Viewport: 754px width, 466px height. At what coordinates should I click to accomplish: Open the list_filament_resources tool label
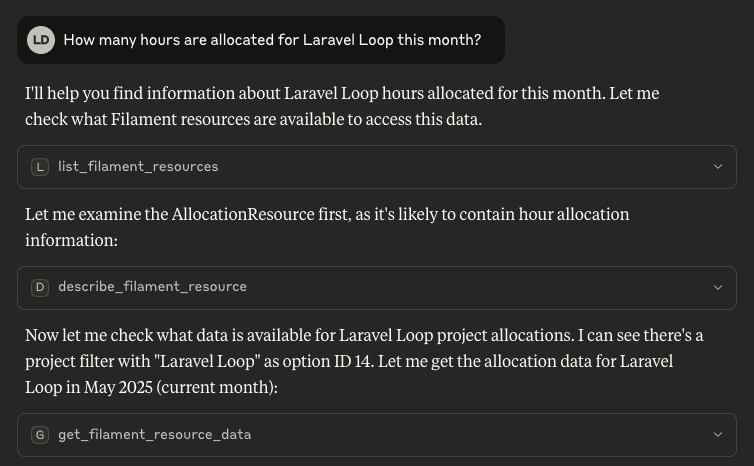138,166
